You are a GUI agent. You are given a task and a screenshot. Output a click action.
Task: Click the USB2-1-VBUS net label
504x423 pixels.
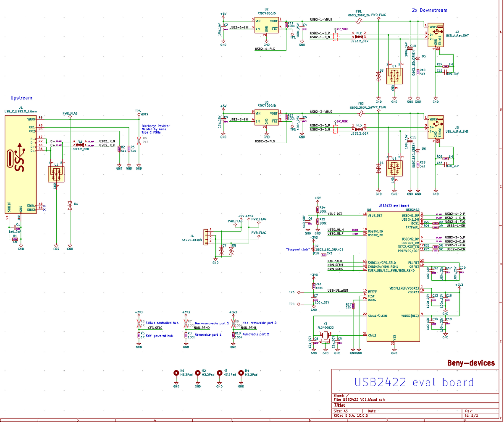coord(321,19)
